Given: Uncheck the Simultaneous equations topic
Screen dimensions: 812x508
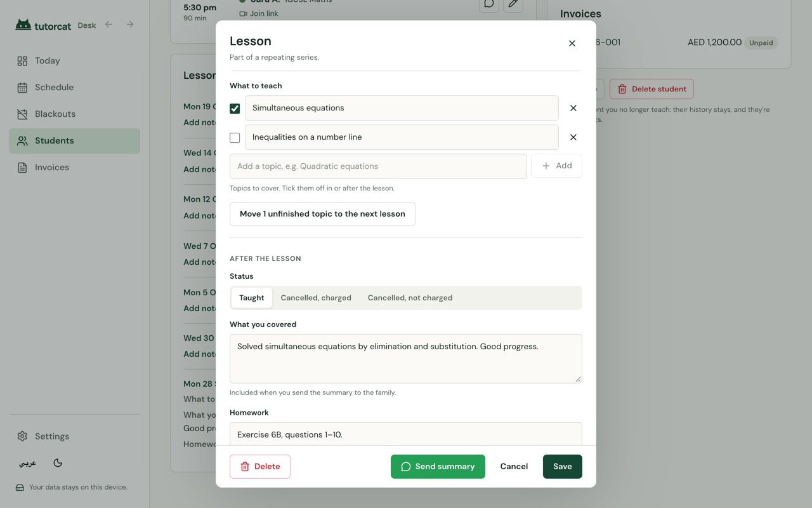Looking at the screenshot, I should (x=235, y=109).
